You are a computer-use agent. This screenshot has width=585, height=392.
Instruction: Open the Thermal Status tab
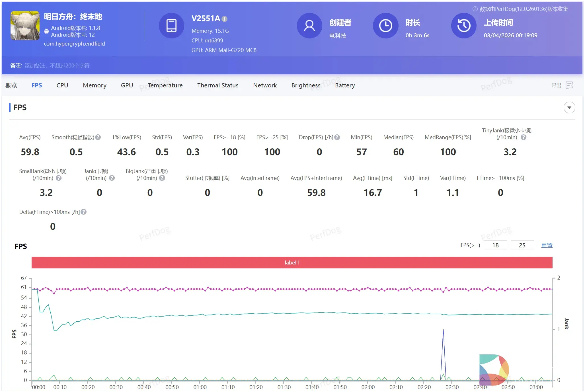pyautogui.click(x=218, y=85)
